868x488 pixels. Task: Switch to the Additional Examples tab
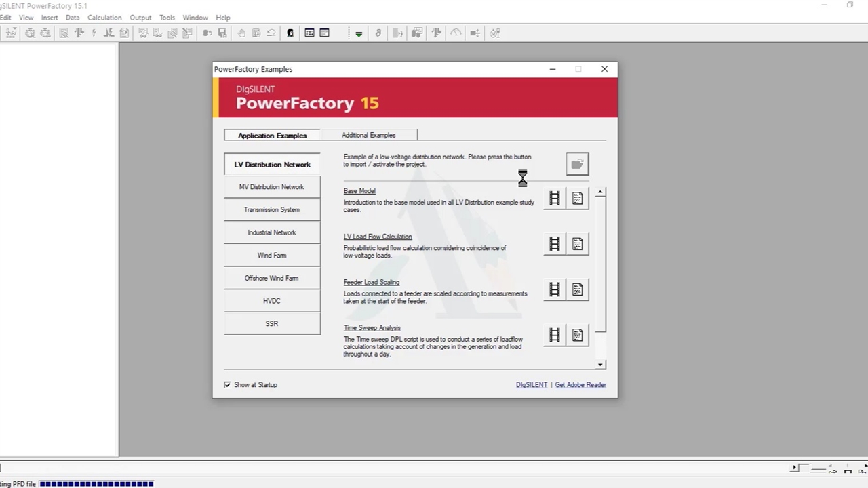(x=368, y=135)
